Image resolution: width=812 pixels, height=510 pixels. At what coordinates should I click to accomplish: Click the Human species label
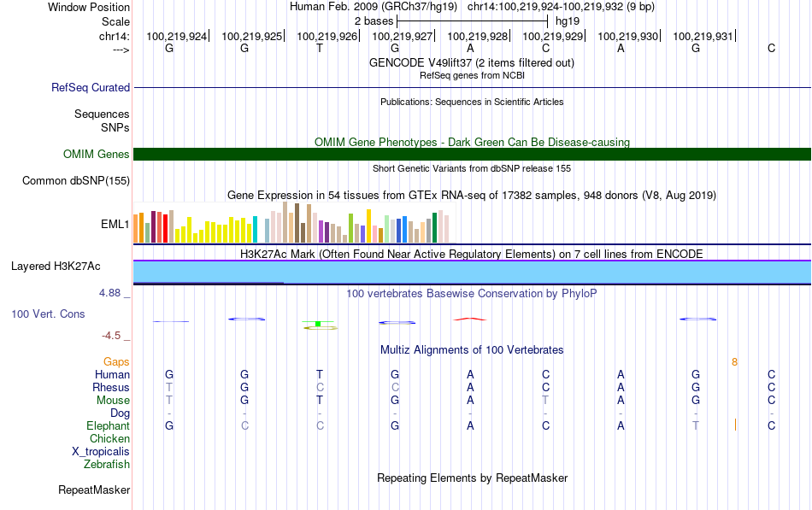[x=112, y=374]
